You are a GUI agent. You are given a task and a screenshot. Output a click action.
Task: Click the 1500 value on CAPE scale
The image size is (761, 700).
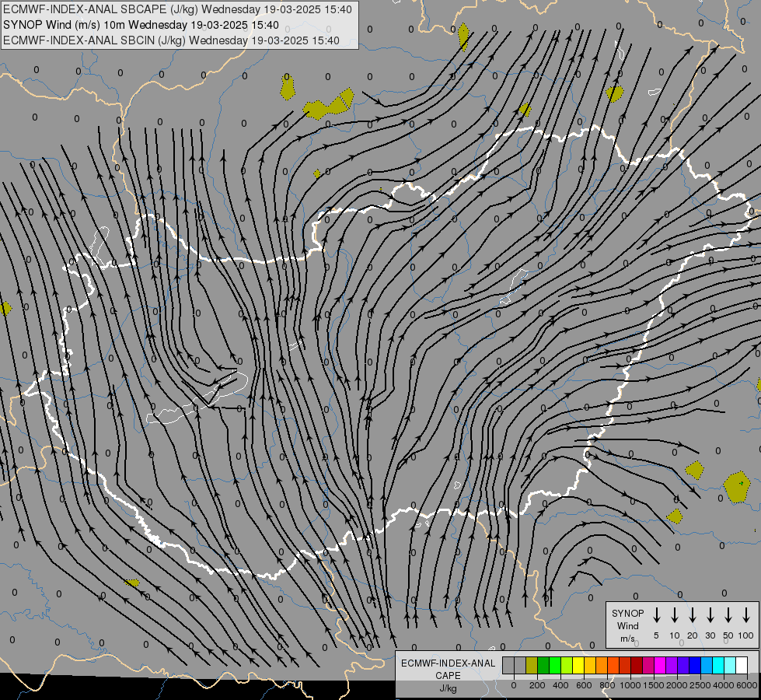pyautogui.click(x=654, y=685)
